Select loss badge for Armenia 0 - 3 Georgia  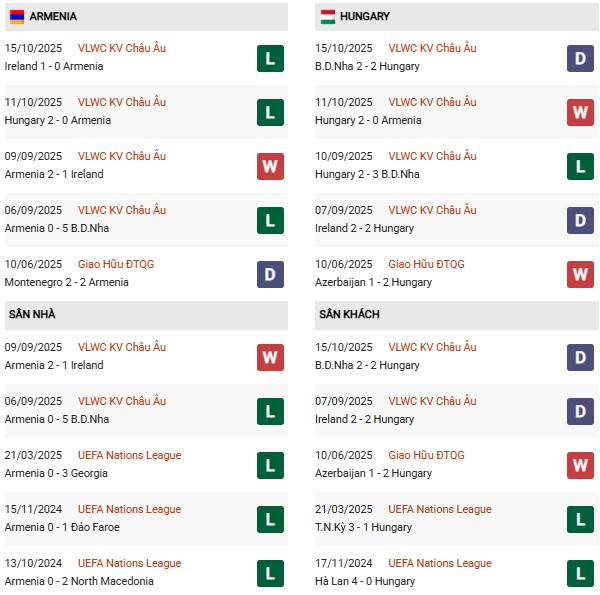(x=270, y=465)
